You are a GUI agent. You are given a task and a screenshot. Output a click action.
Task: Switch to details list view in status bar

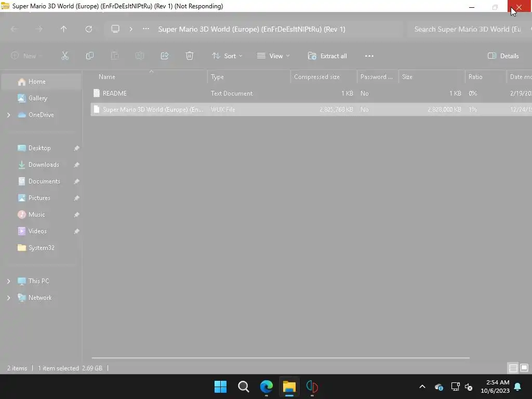513,368
